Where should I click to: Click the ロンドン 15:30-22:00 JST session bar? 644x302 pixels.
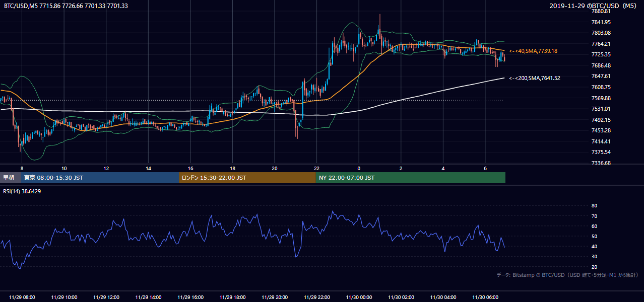pyautogui.click(x=247, y=178)
